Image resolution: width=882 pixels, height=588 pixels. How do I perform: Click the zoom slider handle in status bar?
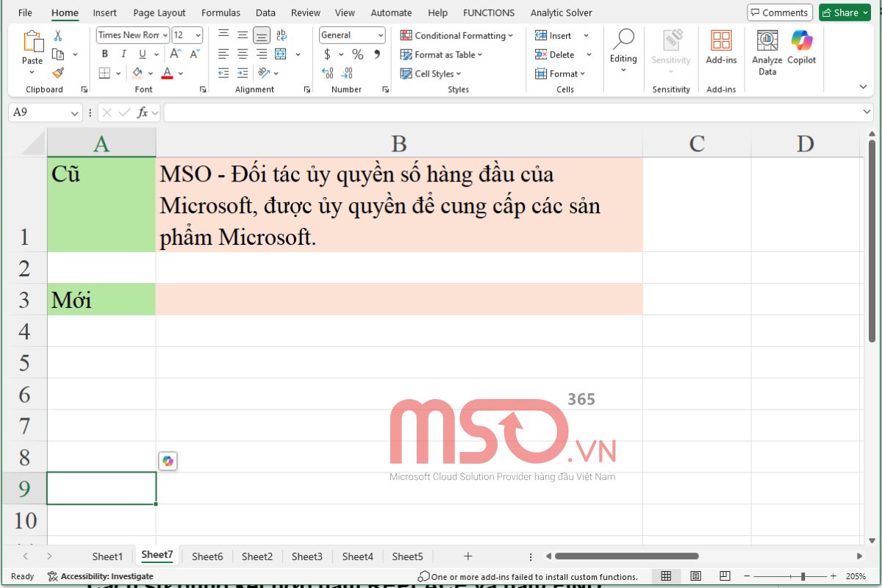[803, 576]
